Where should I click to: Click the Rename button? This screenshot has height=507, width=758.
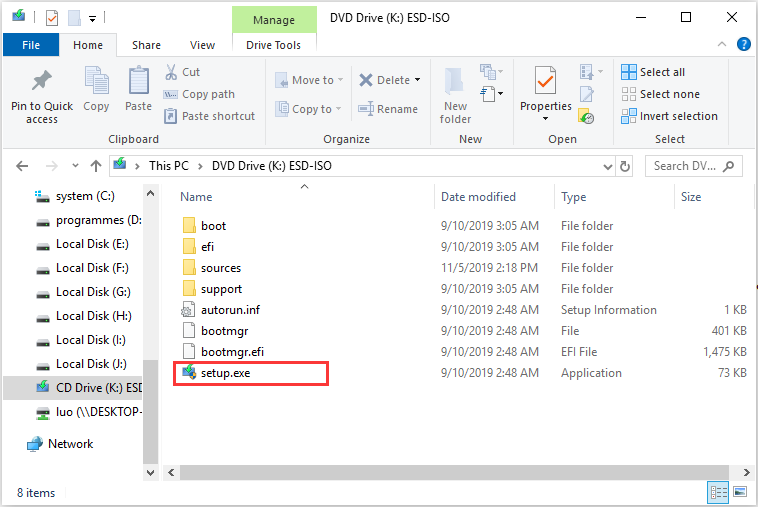click(388, 109)
